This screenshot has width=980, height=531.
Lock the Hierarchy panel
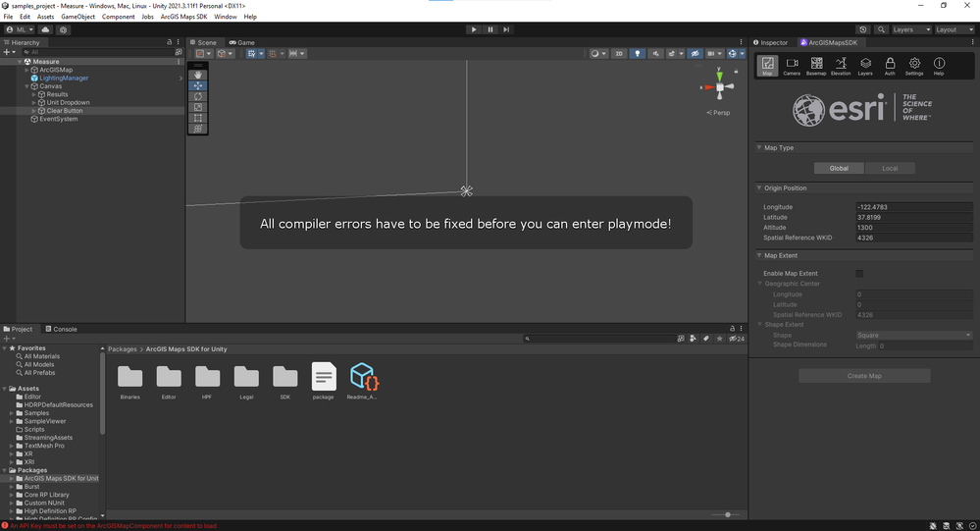(169, 42)
